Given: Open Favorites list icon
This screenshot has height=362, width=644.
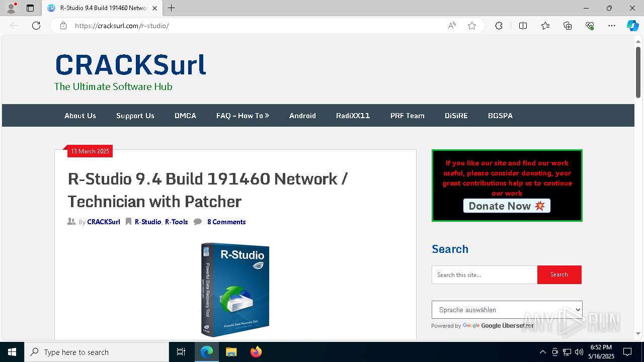Looking at the screenshot, I should [x=545, y=26].
